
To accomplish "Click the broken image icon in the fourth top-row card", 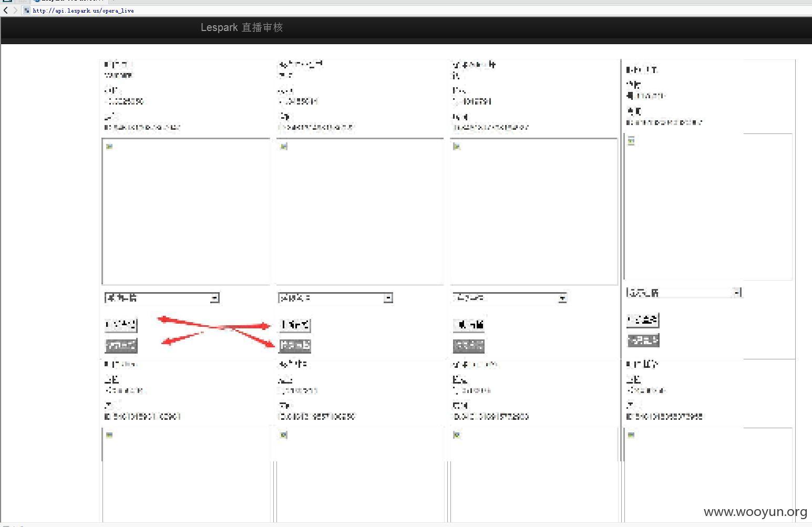I will click(x=631, y=141).
